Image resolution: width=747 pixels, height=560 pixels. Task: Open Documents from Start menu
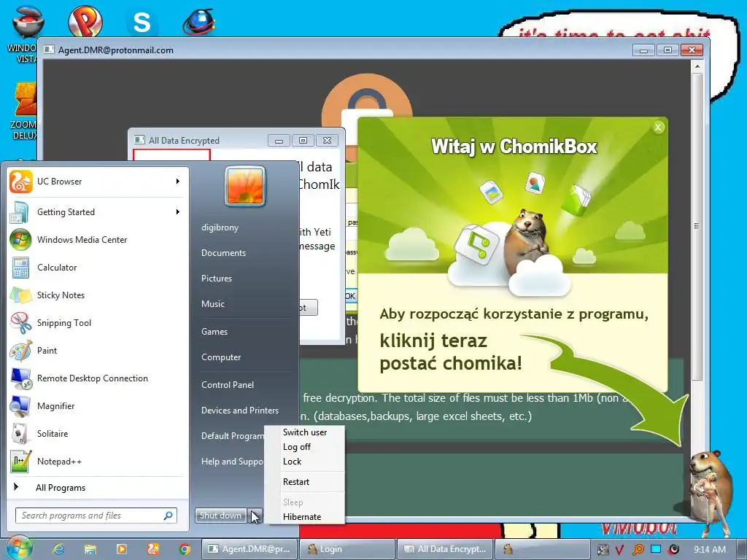point(223,253)
